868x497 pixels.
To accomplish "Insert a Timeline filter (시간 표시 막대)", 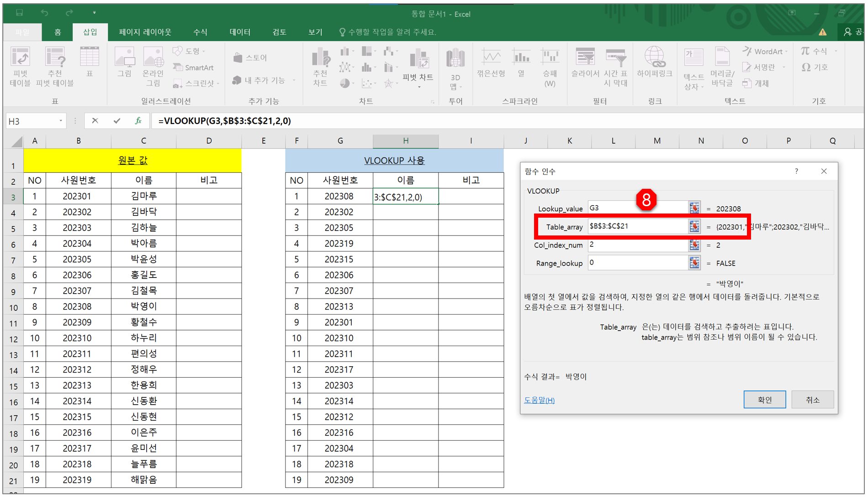I will pos(615,67).
